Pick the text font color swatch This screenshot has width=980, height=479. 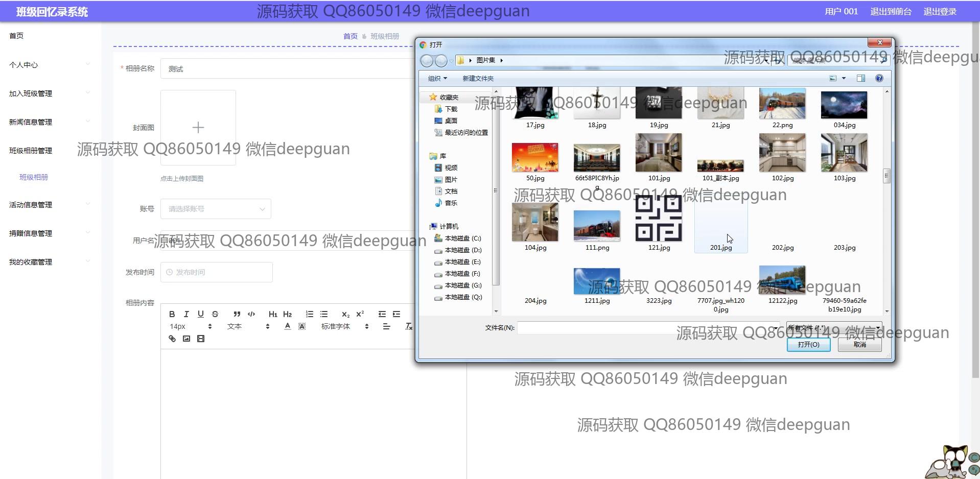click(x=288, y=326)
